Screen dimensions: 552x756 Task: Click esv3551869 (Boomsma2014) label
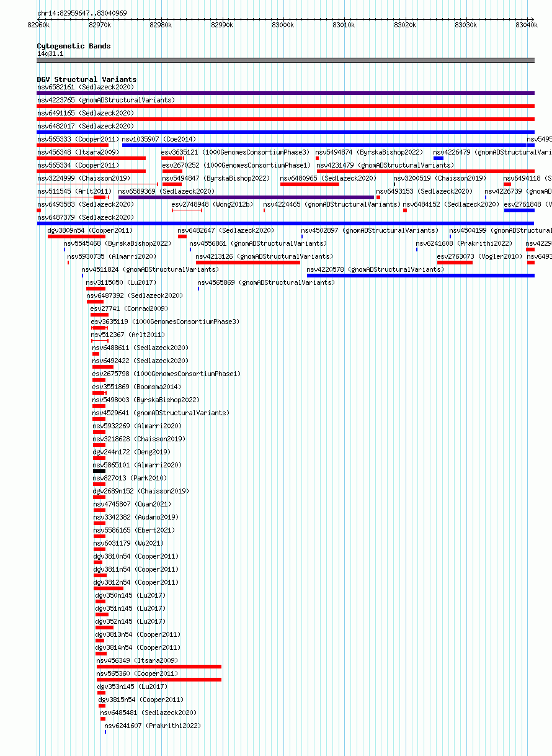coord(136,387)
